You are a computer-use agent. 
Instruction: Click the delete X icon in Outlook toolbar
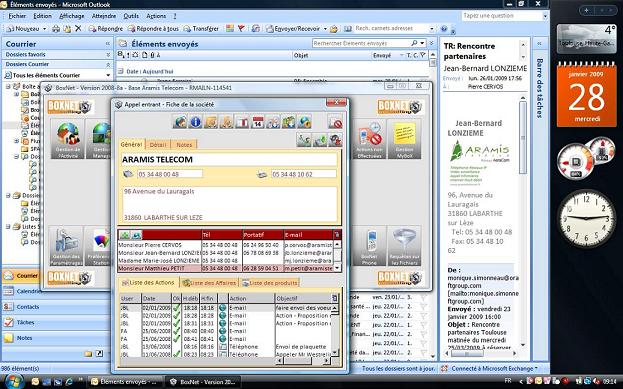pos(78,29)
